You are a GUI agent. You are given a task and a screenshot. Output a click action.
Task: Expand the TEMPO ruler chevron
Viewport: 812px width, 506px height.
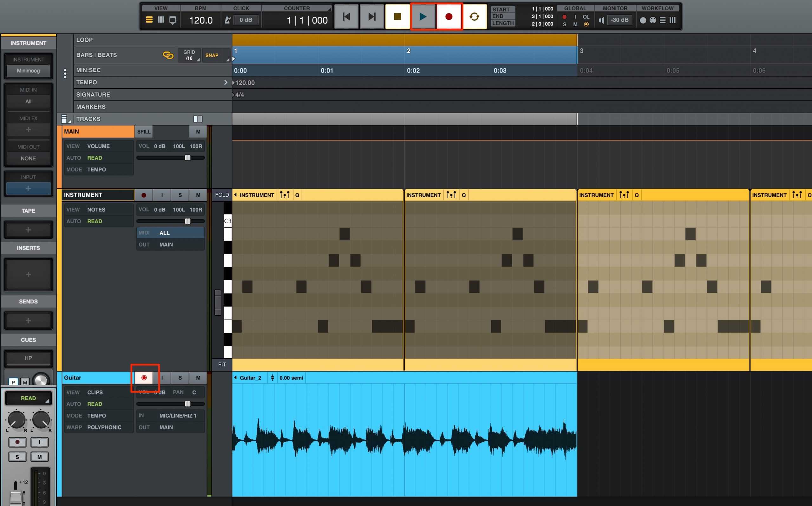[226, 82]
